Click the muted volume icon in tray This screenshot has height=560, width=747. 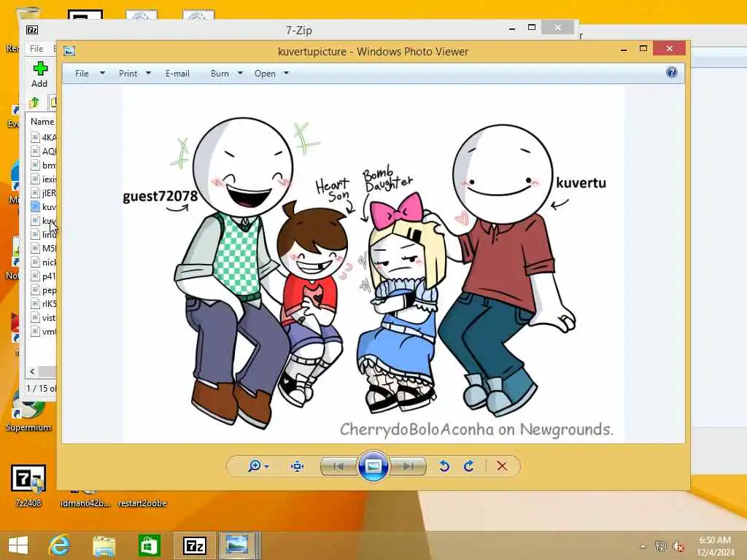678,546
